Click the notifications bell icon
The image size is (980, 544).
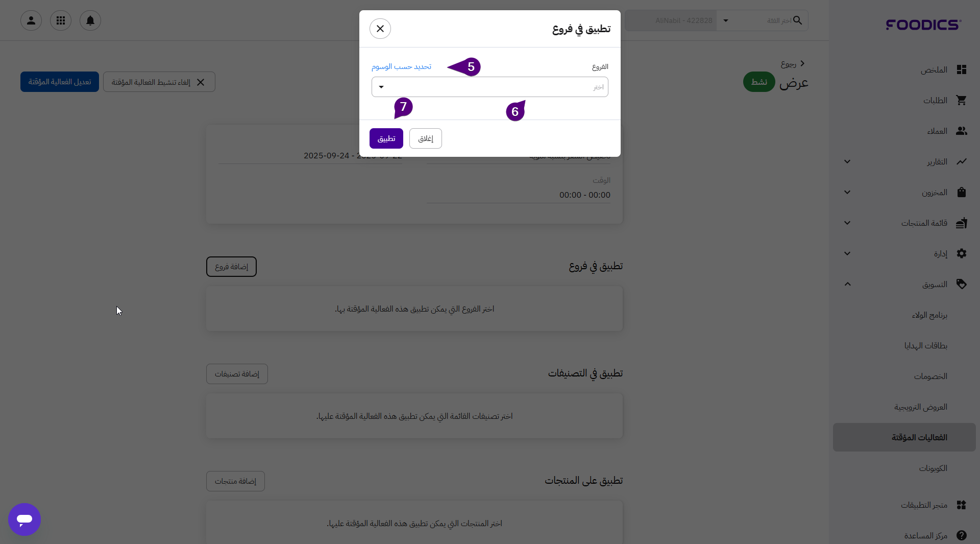[x=90, y=20]
